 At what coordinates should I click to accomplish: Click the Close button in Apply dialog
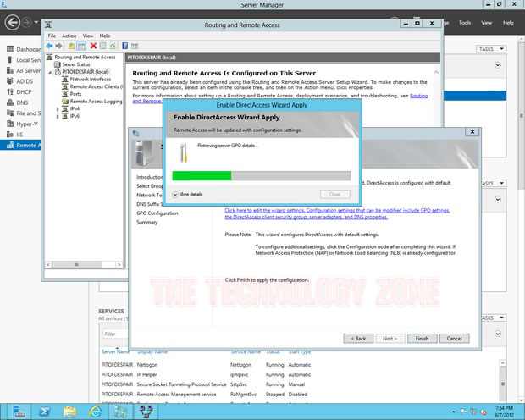click(x=334, y=194)
